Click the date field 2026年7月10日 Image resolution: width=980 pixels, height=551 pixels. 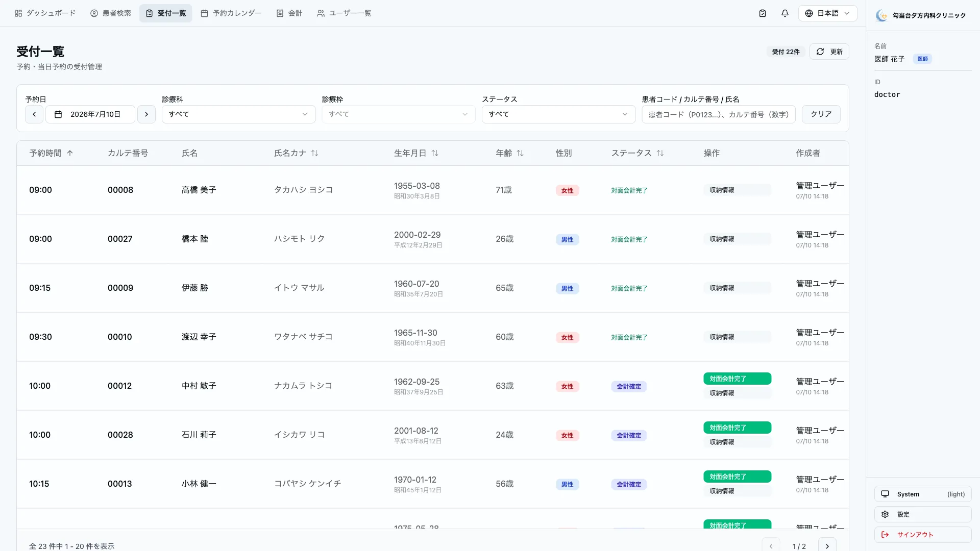pyautogui.click(x=90, y=114)
